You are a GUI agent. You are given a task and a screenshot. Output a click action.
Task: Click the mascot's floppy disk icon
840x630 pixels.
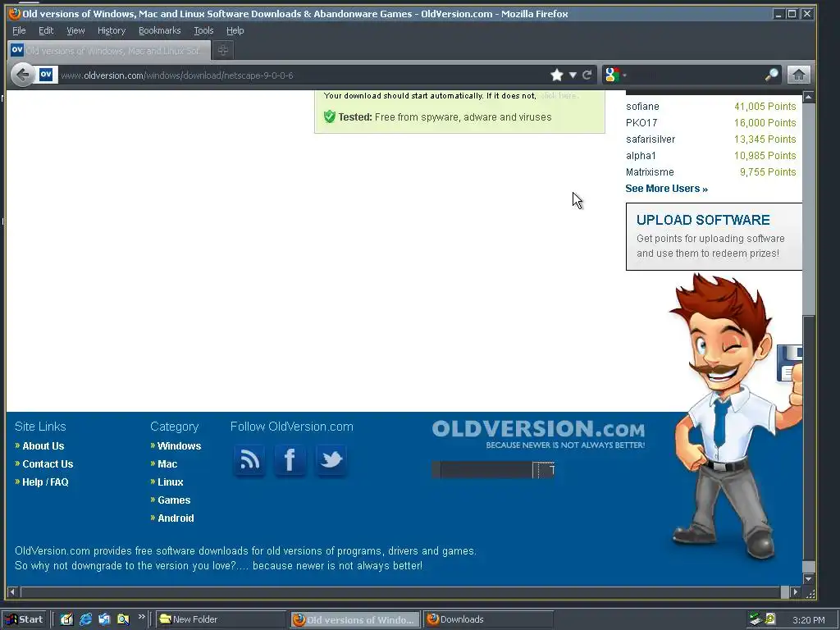pos(790,363)
